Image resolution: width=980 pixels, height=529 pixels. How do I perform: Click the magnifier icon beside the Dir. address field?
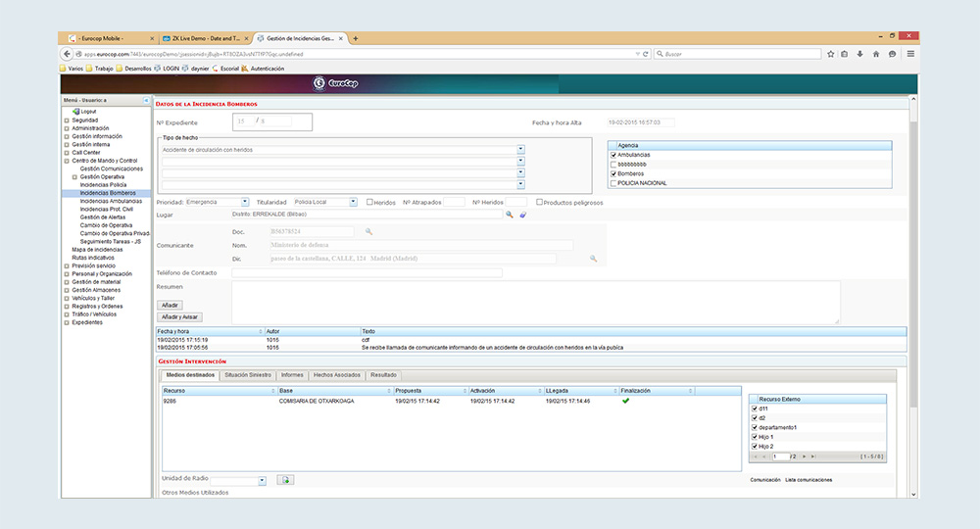593,259
